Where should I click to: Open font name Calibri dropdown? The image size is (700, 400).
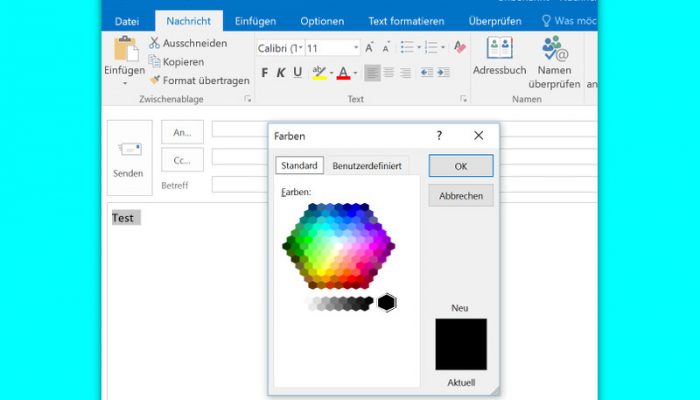click(301, 48)
